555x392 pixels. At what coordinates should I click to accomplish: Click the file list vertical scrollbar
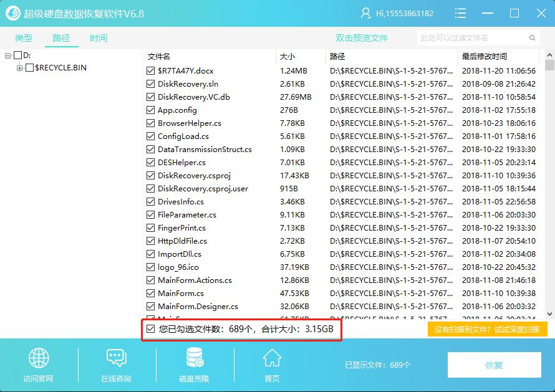point(549,187)
